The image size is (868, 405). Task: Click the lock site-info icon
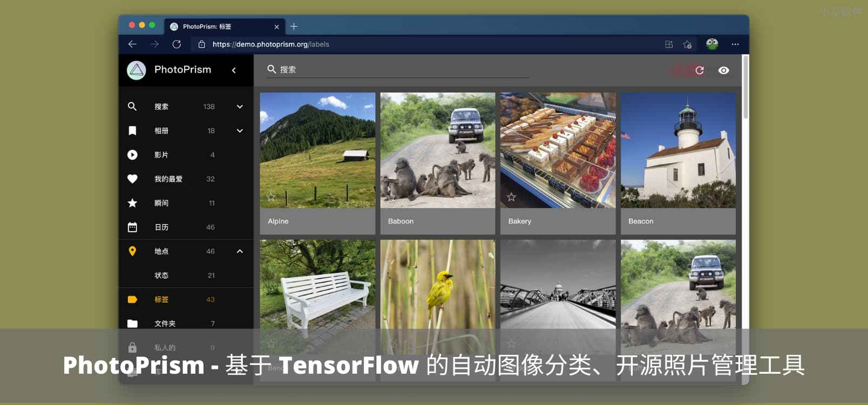click(201, 44)
